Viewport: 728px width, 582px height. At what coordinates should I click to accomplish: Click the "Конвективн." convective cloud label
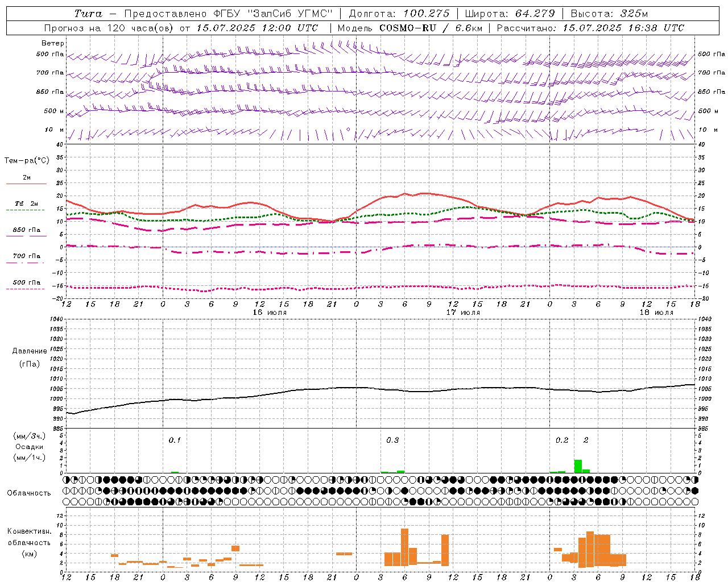pyautogui.click(x=30, y=531)
